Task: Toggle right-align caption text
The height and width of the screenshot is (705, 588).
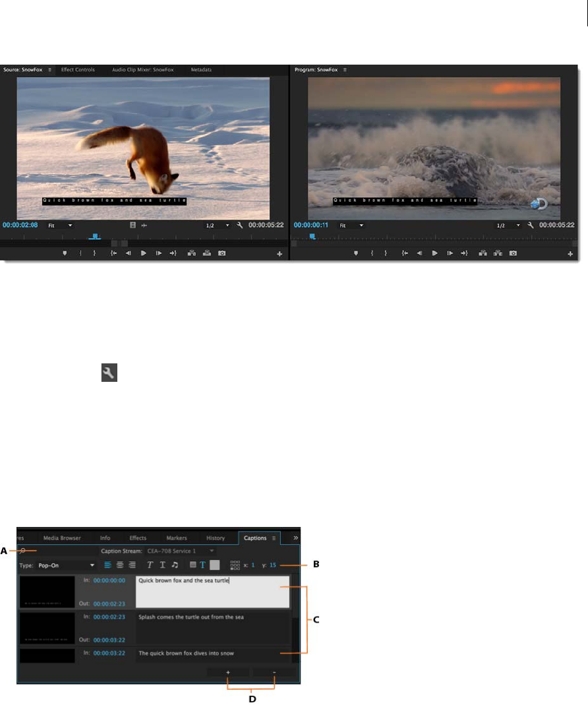Action: pos(132,565)
